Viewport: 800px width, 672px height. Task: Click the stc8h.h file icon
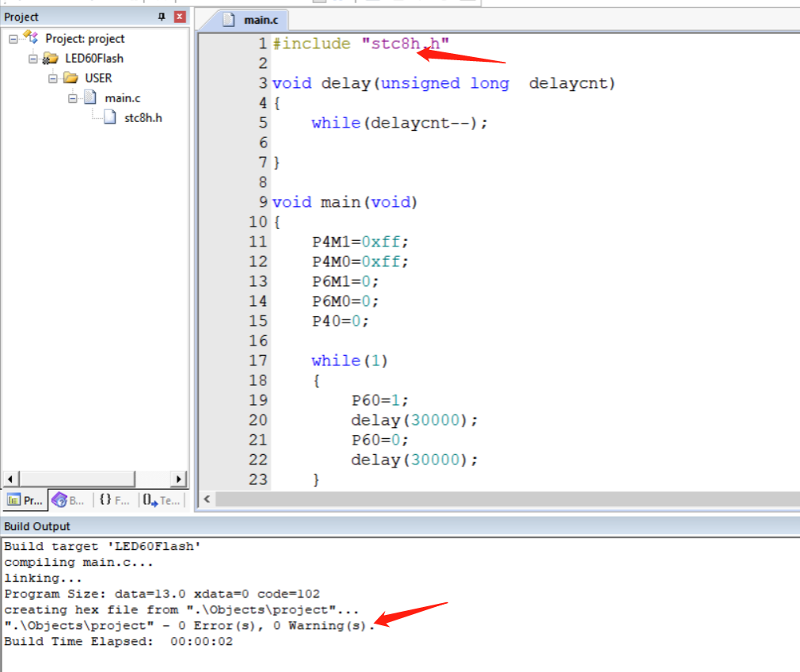click(x=109, y=117)
